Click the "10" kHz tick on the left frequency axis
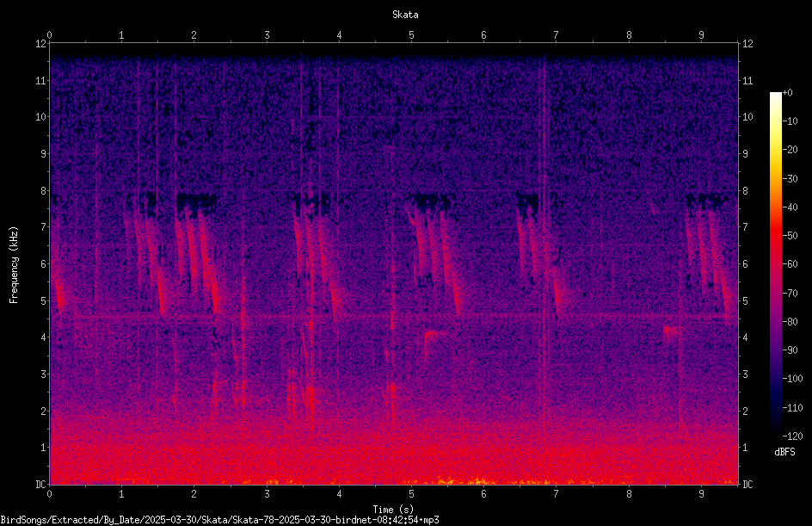 (40, 117)
